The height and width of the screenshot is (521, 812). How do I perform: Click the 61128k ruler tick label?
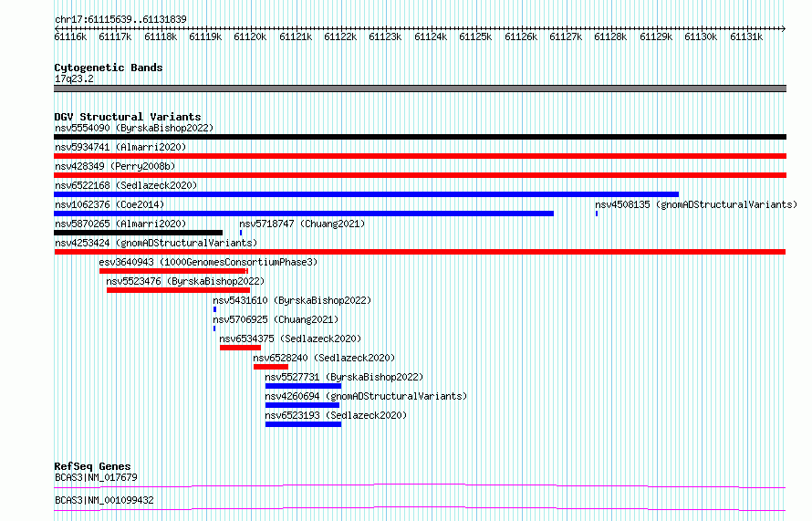pyautogui.click(x=610, y=37)
